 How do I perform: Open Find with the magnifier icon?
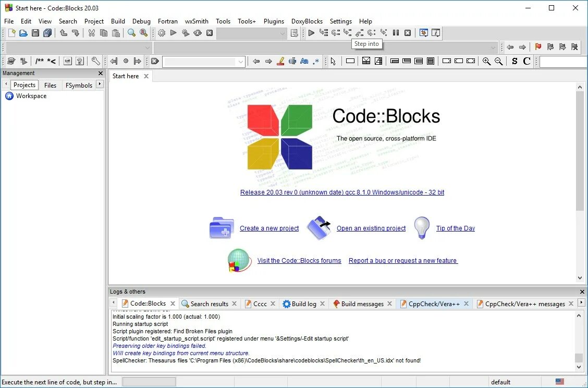(131, 33)
